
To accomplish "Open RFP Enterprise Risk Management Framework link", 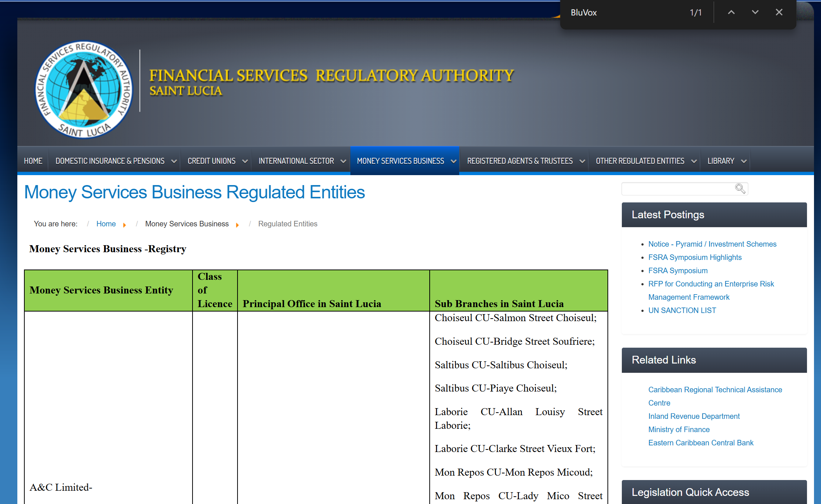I will click(x=711, y=291).
